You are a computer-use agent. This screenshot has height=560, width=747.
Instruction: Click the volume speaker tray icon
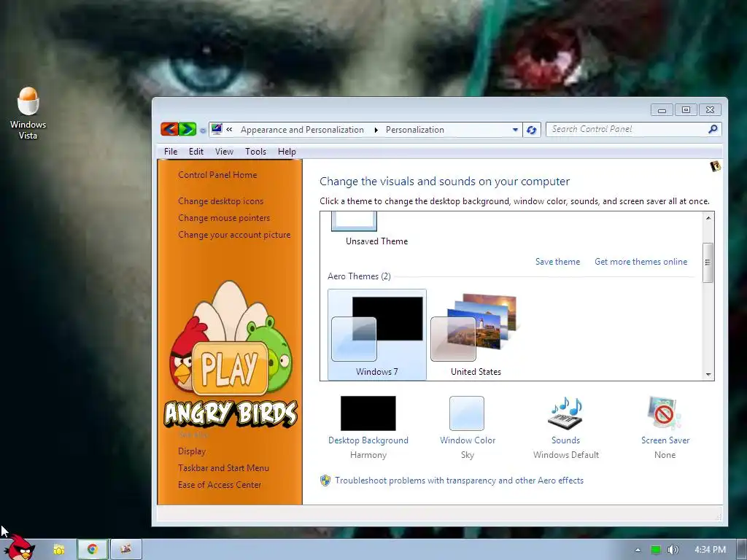673,550
